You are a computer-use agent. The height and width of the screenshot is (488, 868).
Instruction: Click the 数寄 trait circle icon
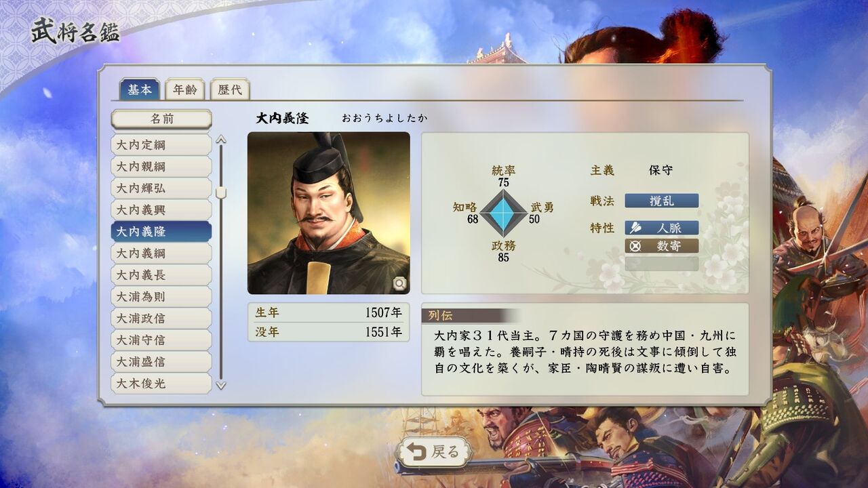click(x=635, y=246)
